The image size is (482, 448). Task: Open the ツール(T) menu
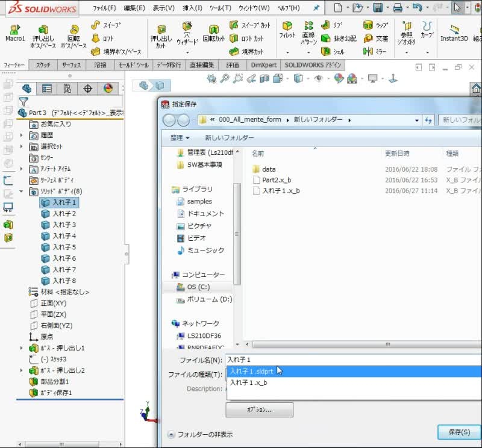pos(221,8)
